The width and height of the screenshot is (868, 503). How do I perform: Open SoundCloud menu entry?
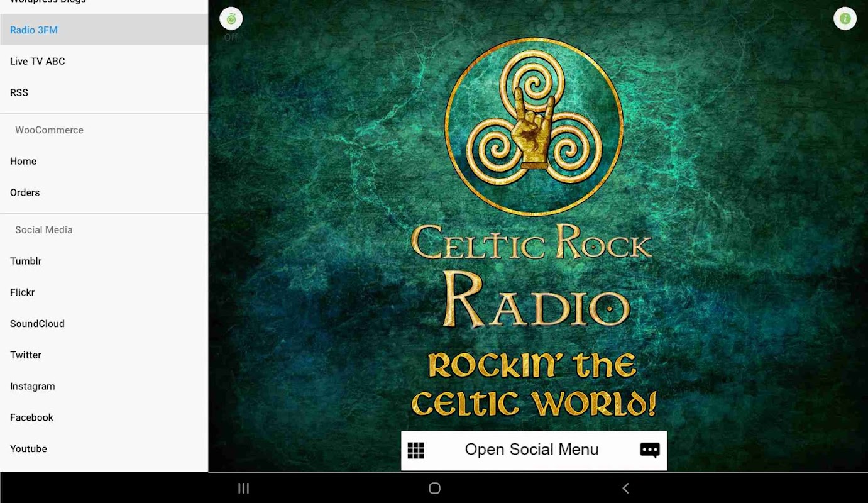click(x=104, y=324)
